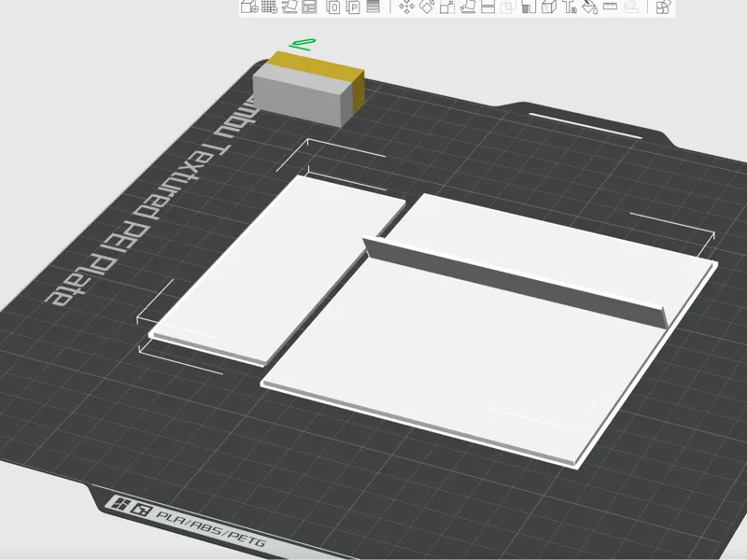Click the Split to objects icon
This screenshot has width=747, height=560.
(333, 7)
